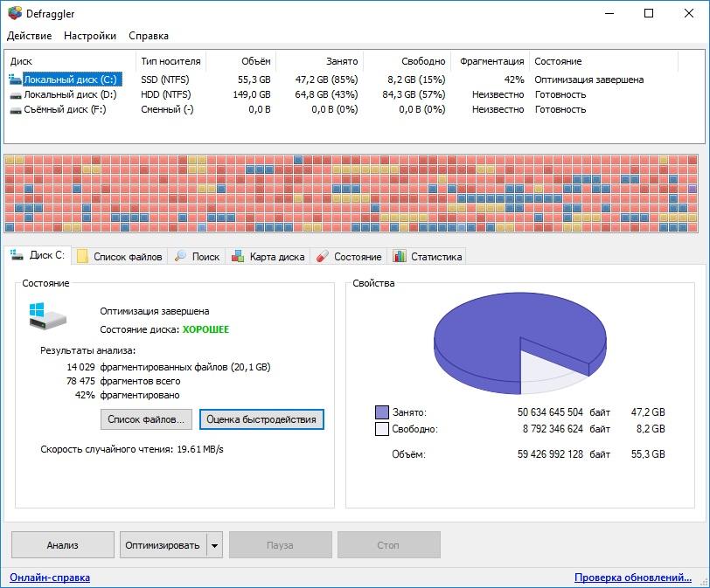Select the Локальный диск (D:) row name

coord(70,94)
